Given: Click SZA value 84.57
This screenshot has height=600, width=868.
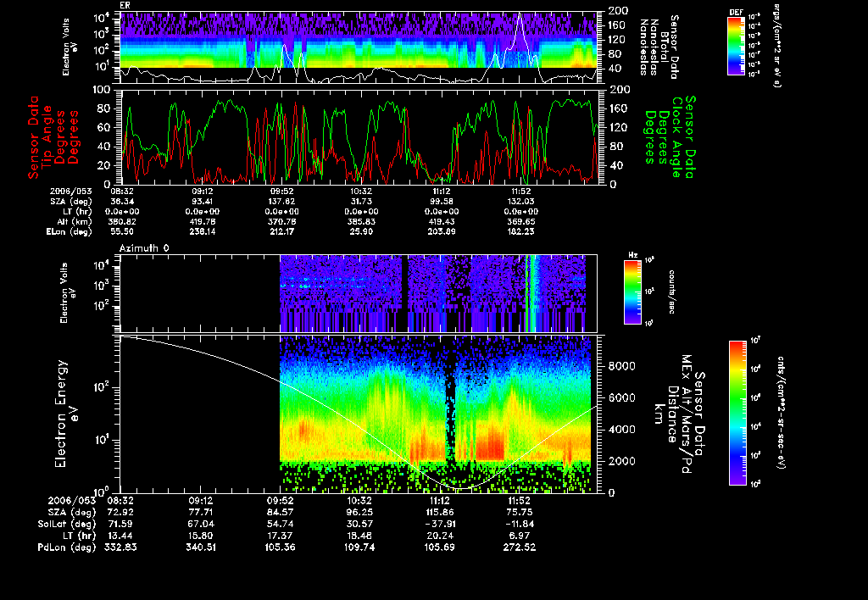Looking at the screenshot, I should 281,512.
